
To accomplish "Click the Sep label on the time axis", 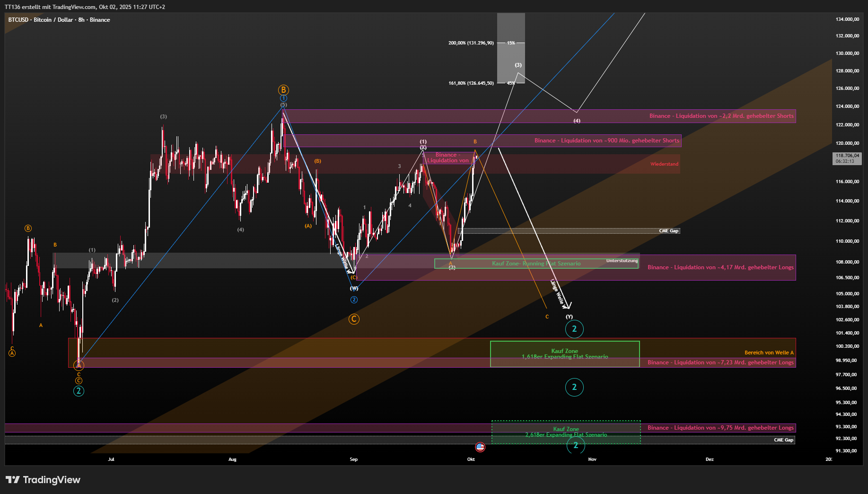I will coord(354,459).
